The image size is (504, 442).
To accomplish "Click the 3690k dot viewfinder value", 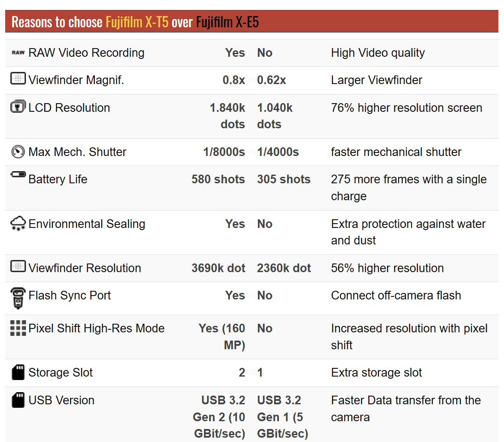I will point(218,268).
